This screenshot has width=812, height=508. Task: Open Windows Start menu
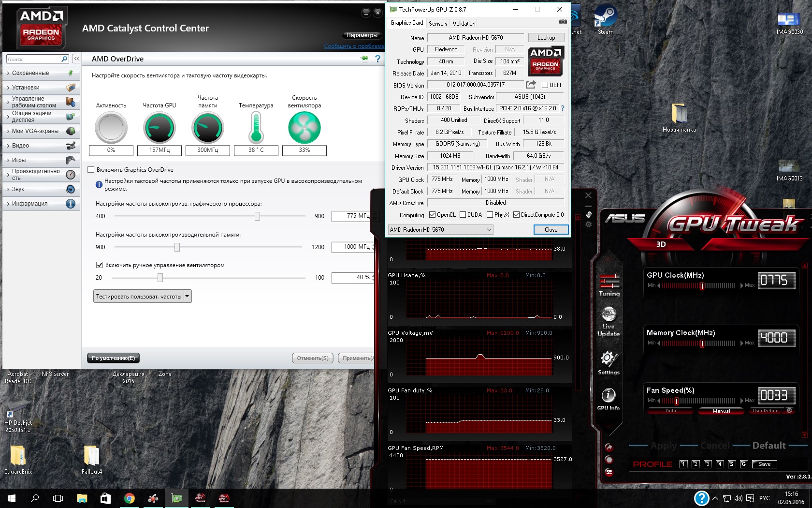click(x=12, y=498)
